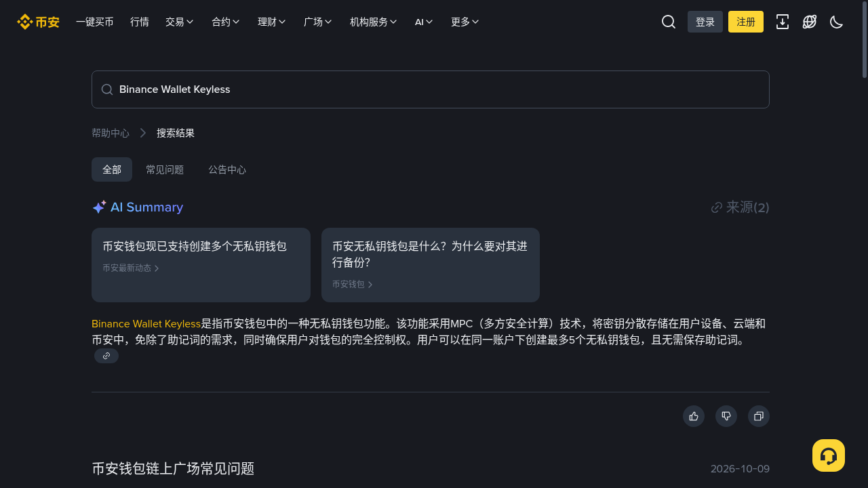Screen dimensions: 868x488
Task: Click the source link chip below summary
Action: click(106, 356)
